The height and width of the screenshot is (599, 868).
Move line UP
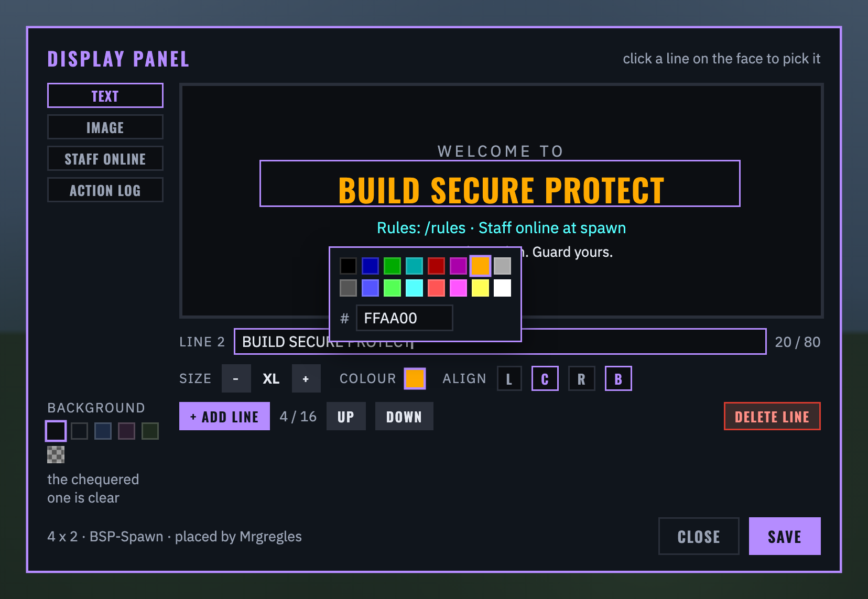[346, 416]
